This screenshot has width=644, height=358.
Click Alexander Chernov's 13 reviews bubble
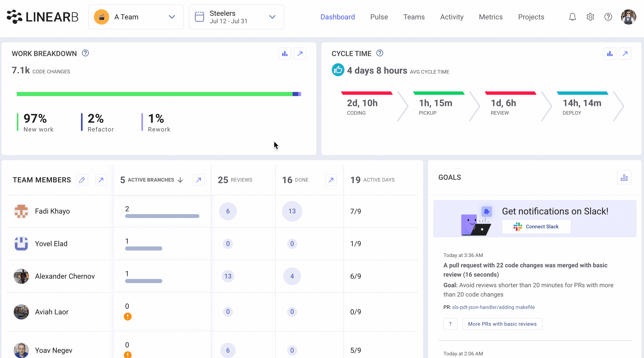coord(228,276)
